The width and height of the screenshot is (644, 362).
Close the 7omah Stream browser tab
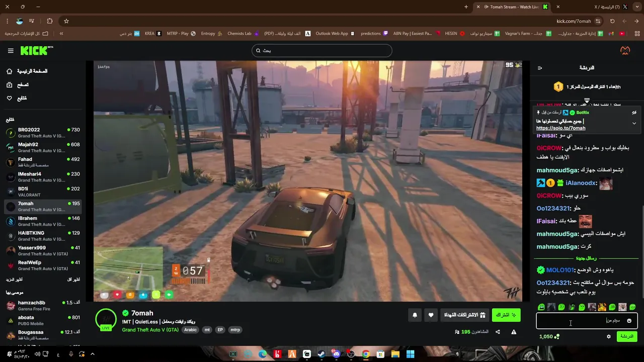478,7
